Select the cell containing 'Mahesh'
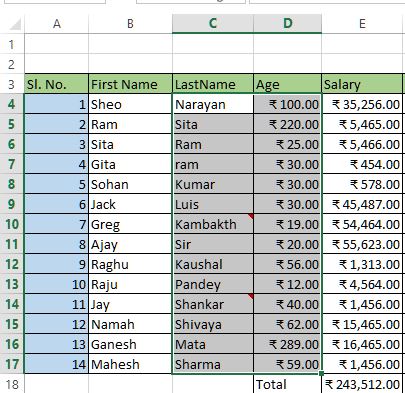Screen dimensions: 405x393 pos(131,364)
